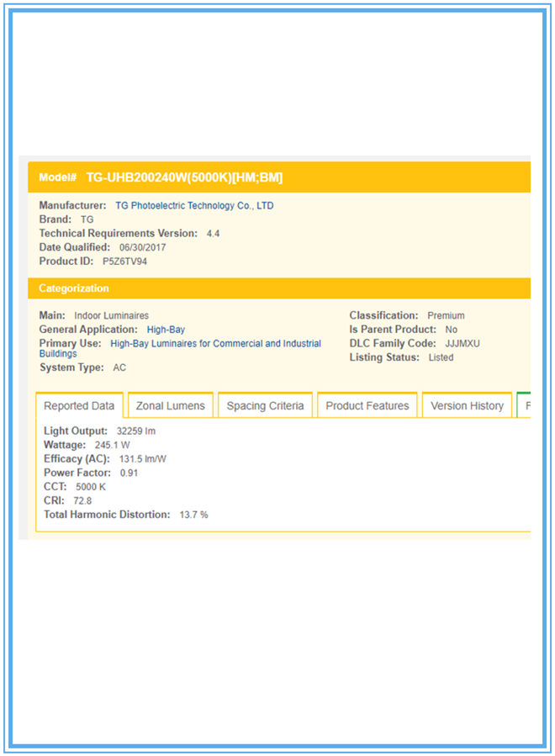Click the CCT value 5000 K
555x756 pixels.
[90, 487]
